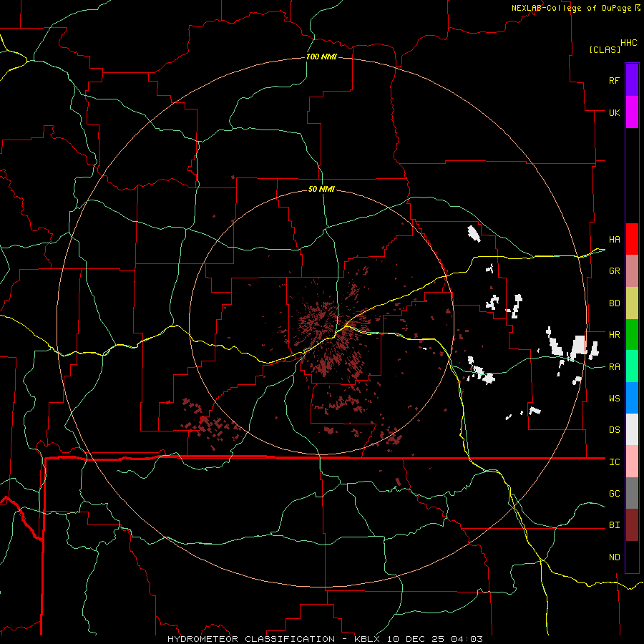Click the salmon GR legend color swatch
The height and width of the screenshot is (644, 644).
pos(632,270)
